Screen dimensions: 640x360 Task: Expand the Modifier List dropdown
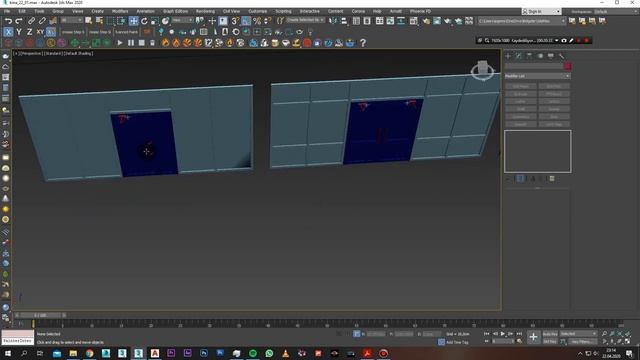pyautogui.click(x=537, y=76)
